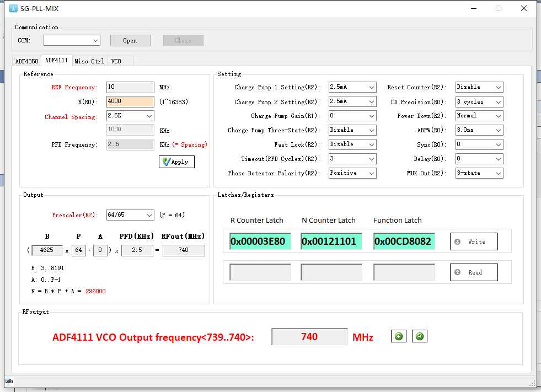The image size is (541, 392).
Task: Click Function Latch value 0x00CD8082
Action: 404,241
